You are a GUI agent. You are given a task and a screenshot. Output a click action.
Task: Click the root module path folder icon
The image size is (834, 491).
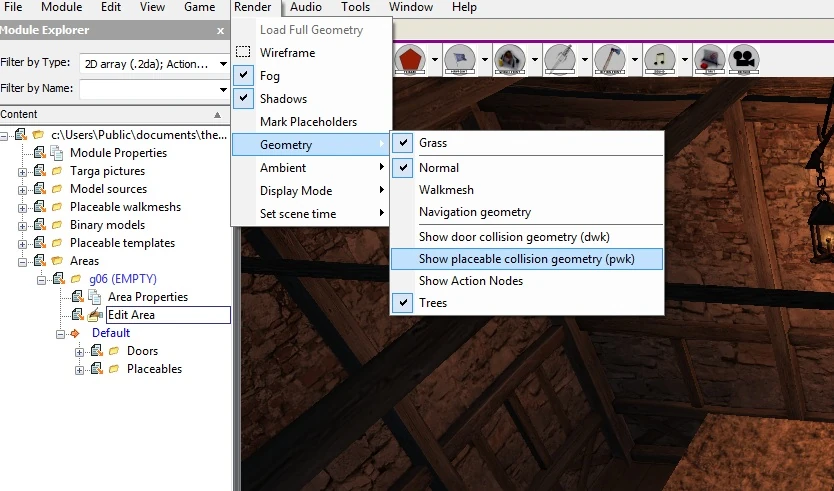tap(38, 135)
